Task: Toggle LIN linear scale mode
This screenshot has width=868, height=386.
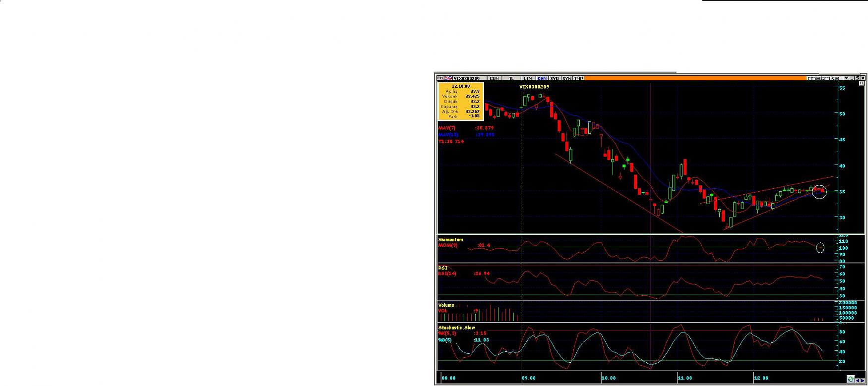Action: coord(528,78)
